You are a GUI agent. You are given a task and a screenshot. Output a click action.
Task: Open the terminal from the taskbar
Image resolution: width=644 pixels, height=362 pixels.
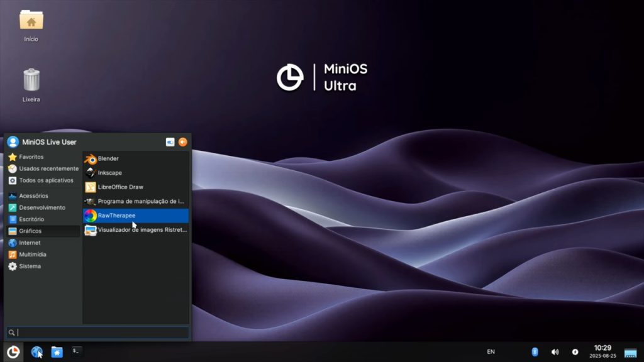[76, 352]
